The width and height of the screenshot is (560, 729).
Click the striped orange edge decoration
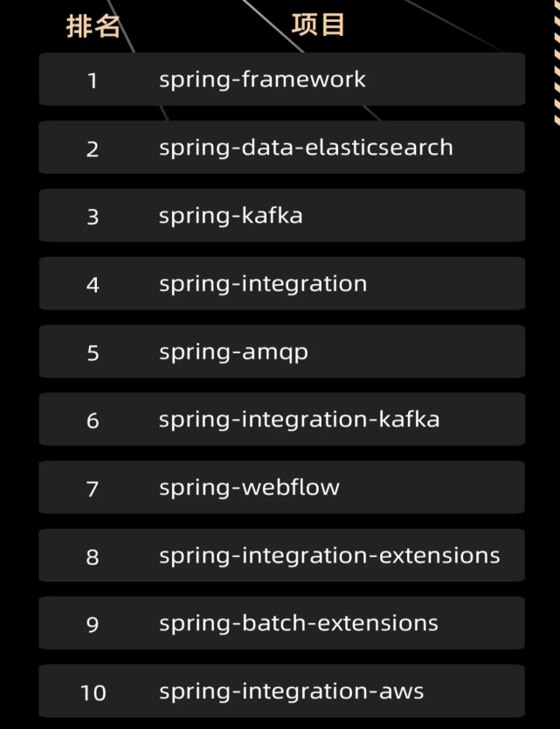click(x=557, y=63)
